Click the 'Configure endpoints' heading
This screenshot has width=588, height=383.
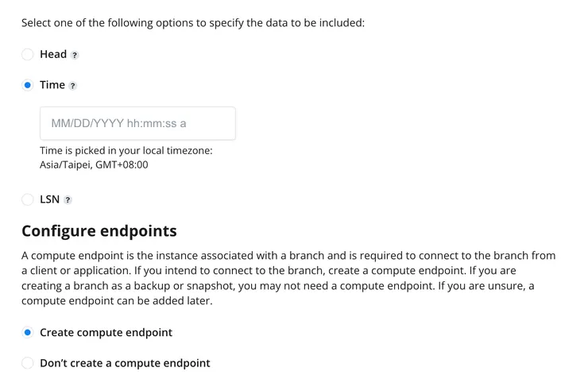pyautogui.click(x=99, y=231)
